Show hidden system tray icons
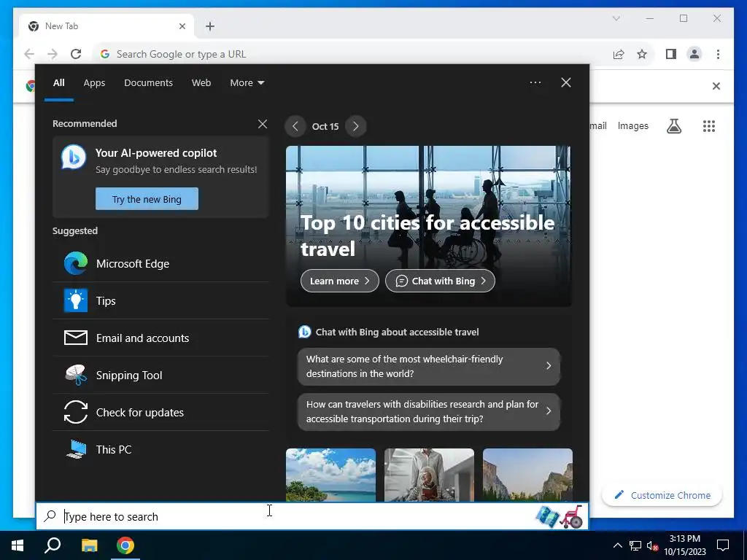Viewport: 747px width, 560px height. point(617,545)
